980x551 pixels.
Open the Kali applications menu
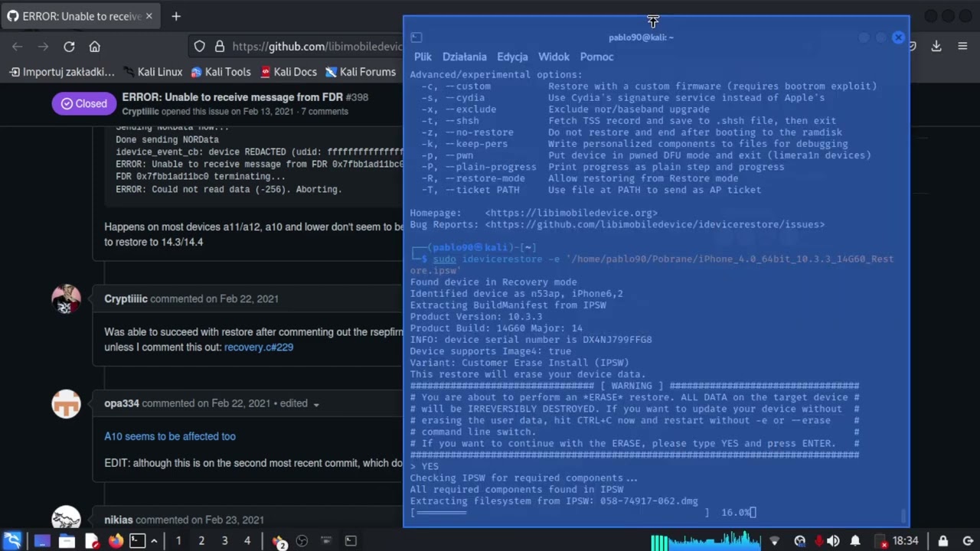coord(13,541)
